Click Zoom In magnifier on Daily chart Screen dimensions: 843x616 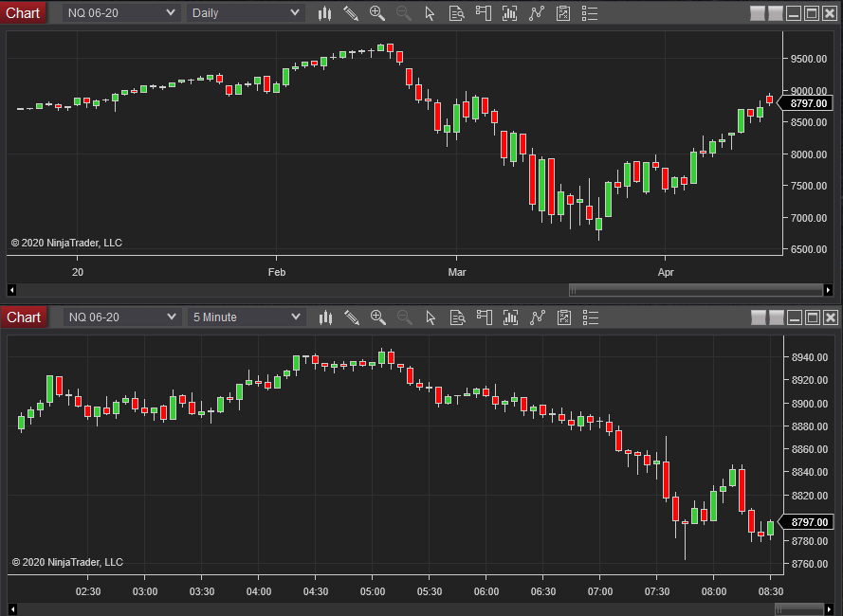click(x=377, y=13)
